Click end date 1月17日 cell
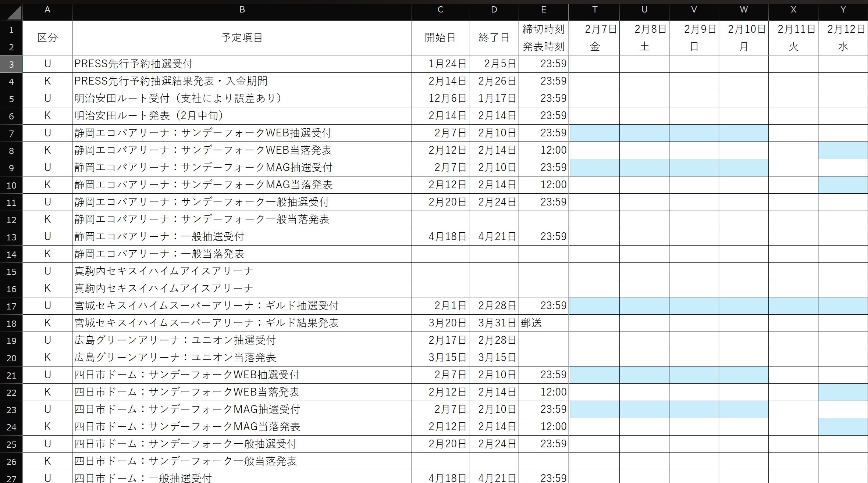 coord(494,99)
